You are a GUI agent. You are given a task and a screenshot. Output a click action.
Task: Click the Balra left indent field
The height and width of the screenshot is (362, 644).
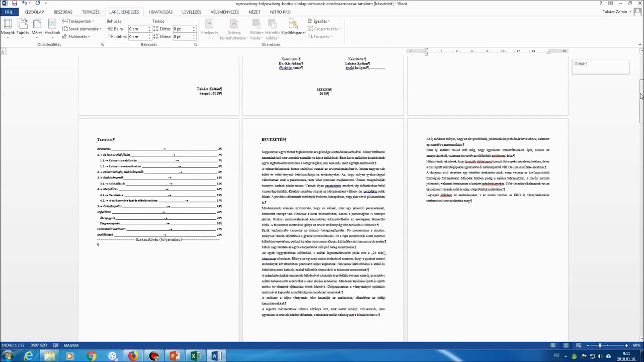coord(139,29)
